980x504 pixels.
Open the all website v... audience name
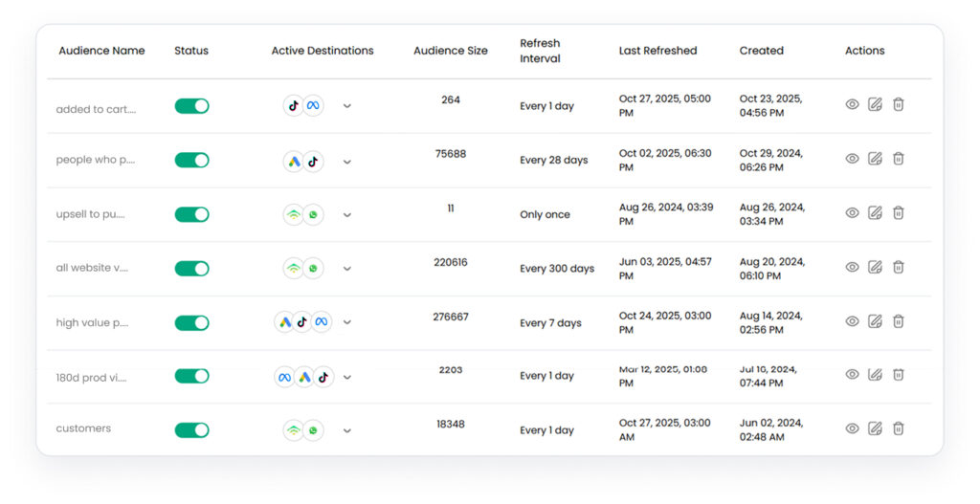click(x=92, y=268)
